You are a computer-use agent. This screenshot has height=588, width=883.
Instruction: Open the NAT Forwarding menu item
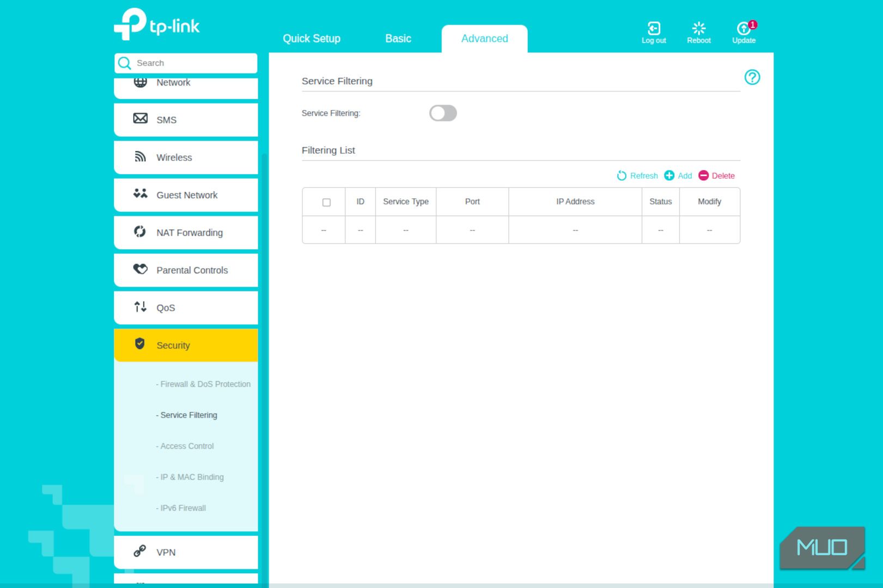[x=186, y=232]
